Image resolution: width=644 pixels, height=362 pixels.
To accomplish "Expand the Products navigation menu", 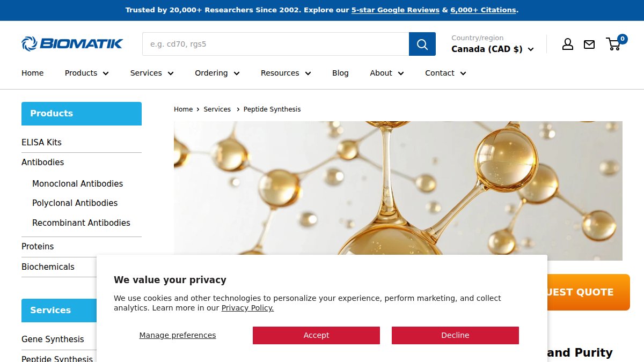I will point(87,73).
